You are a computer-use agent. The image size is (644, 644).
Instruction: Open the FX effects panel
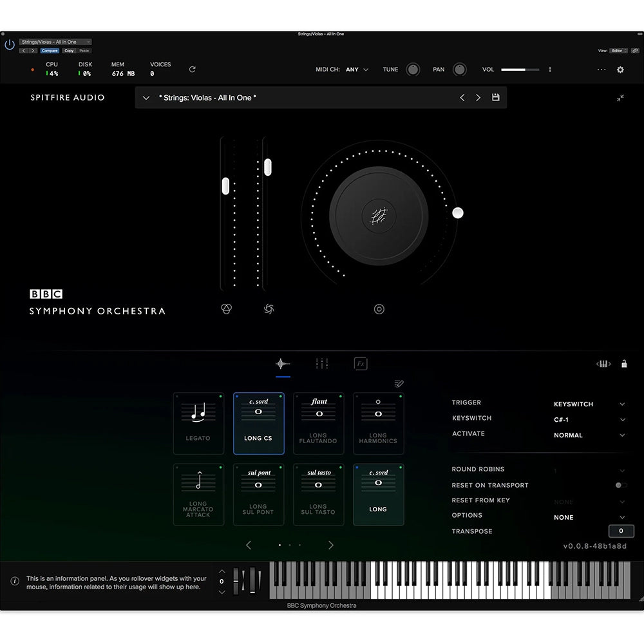tap(361, 363)
